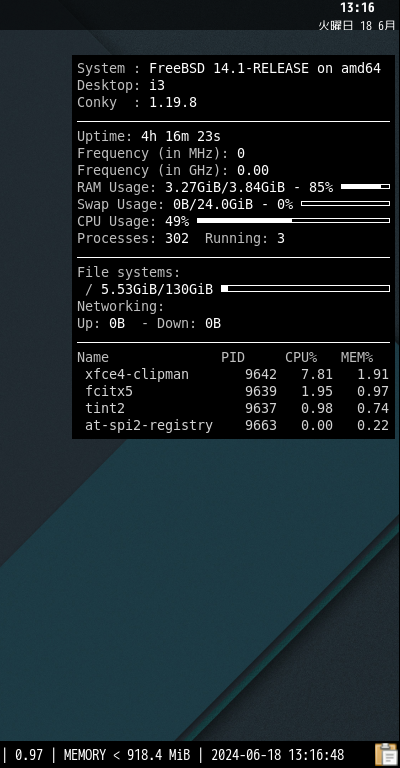Click the swap value '0B/24.0GiB'
The width and height of the screenshot is (400, 768).
pos(213,204)
